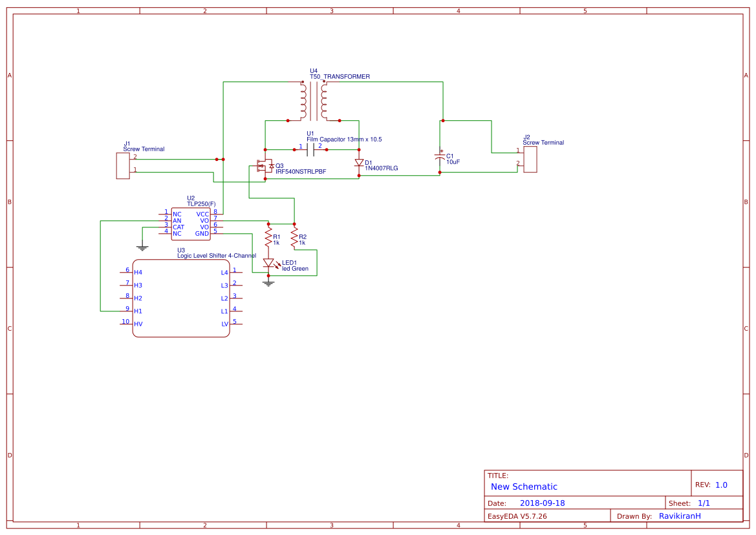Select the Logic Level Shifter block U3
This screenshot has width=756, height=535.
pos(181,299)
